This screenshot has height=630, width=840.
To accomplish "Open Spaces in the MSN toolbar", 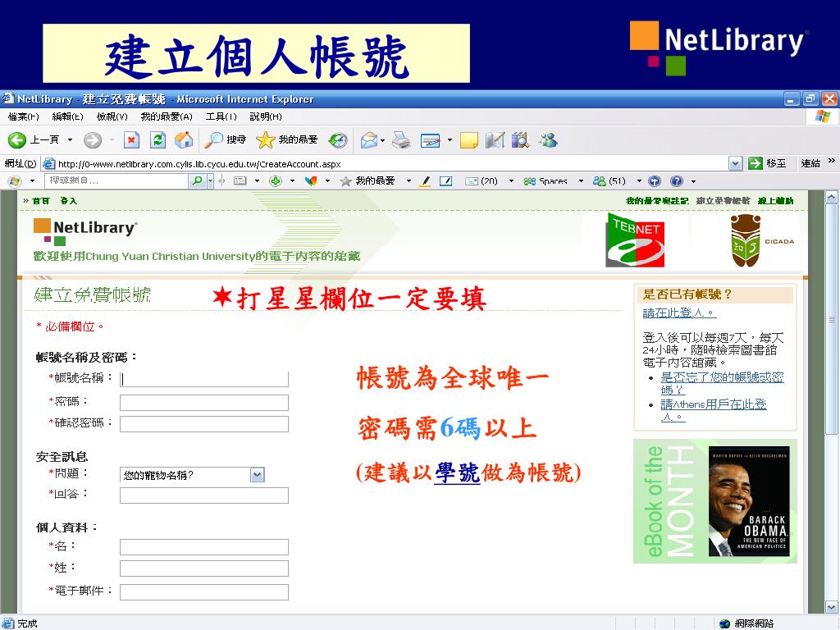I will (546, 181).
